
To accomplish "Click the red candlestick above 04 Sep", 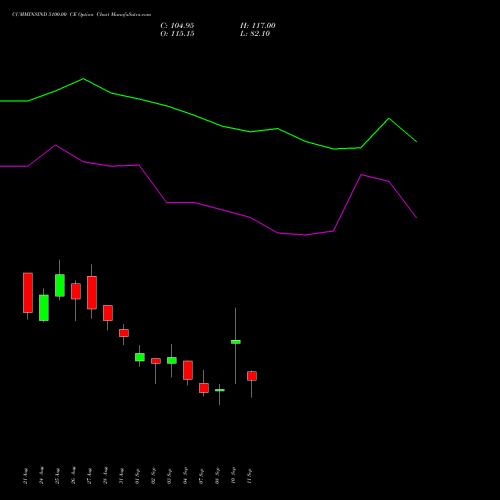I will (188, 370).
